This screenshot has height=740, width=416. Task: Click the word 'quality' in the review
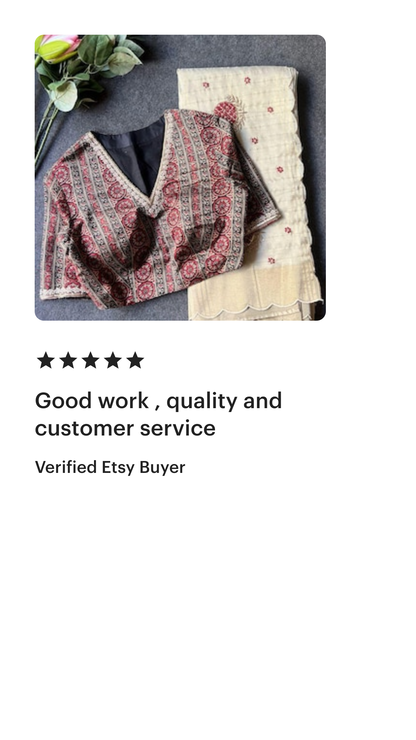pos(202,402)
